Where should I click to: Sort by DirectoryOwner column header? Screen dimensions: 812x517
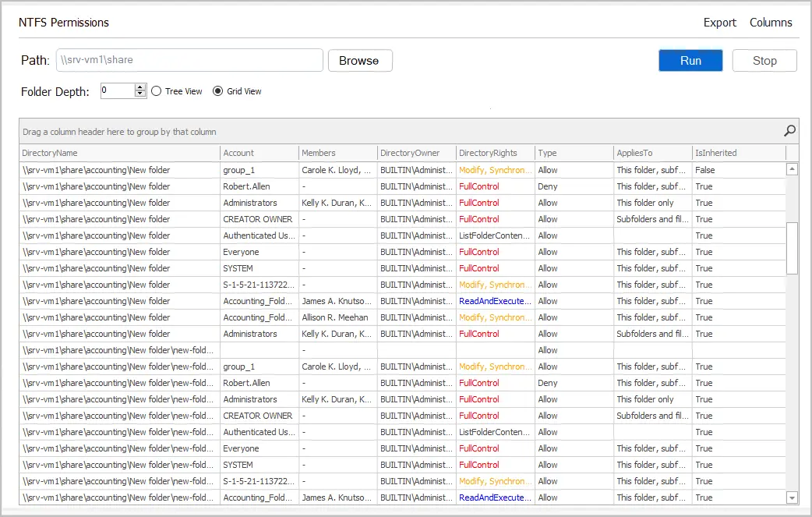[x=417, y=153]
